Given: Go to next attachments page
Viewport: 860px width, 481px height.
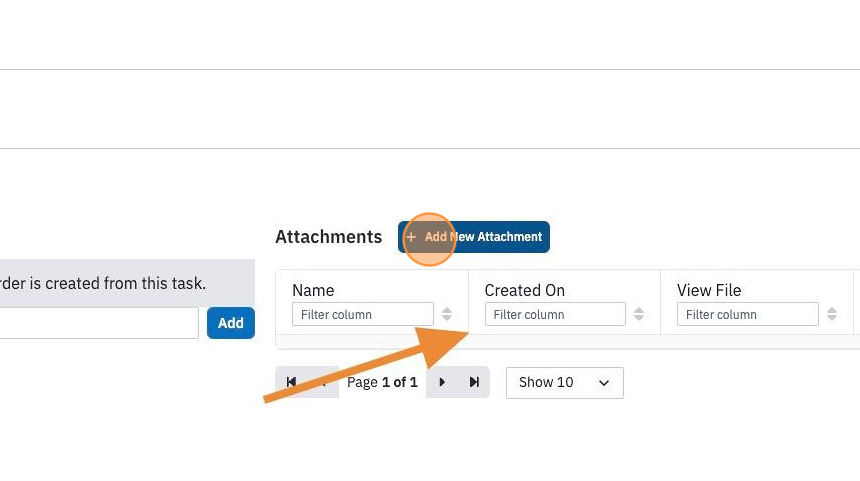Looking at the screenshot, I should tap(442, 382).
